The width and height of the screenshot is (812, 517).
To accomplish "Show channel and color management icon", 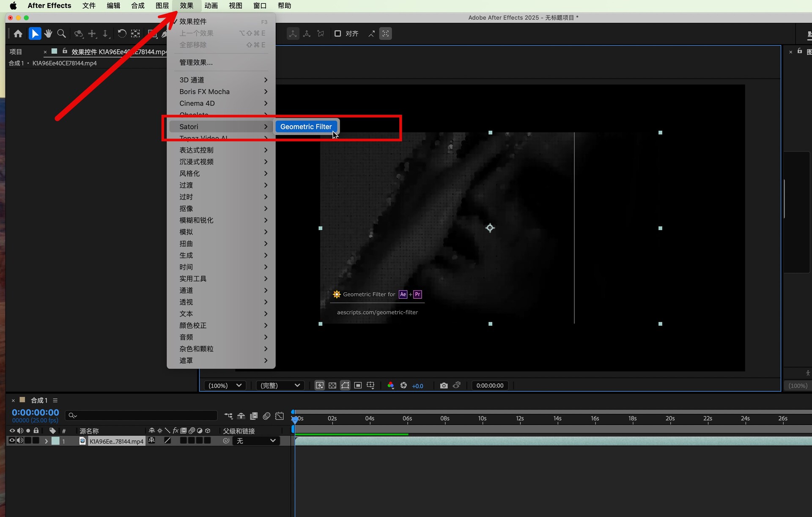I will tap(390, 385).
